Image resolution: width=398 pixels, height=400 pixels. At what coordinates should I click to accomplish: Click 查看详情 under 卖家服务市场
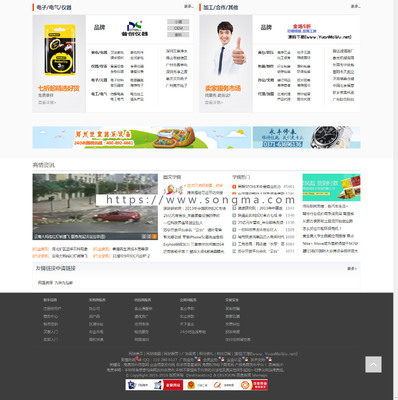214,102
